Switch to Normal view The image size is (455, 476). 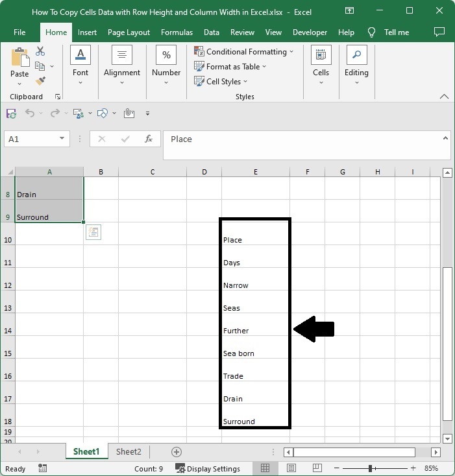265,468
